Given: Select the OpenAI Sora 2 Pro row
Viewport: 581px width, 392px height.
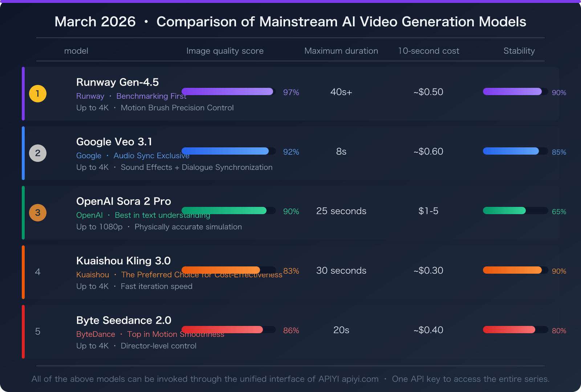Looking at the screenshot, I should click(290, 213).
